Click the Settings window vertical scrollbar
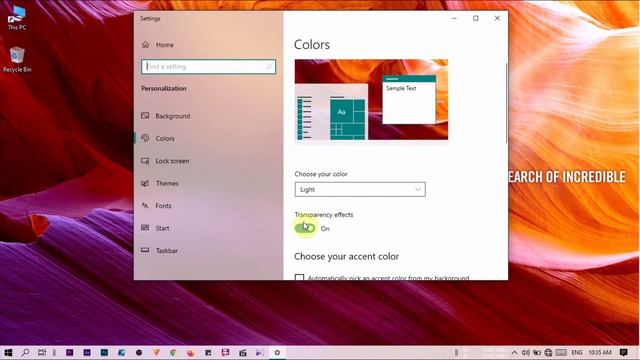This screenshot has height=360, width=640. (x=506, y=102)
